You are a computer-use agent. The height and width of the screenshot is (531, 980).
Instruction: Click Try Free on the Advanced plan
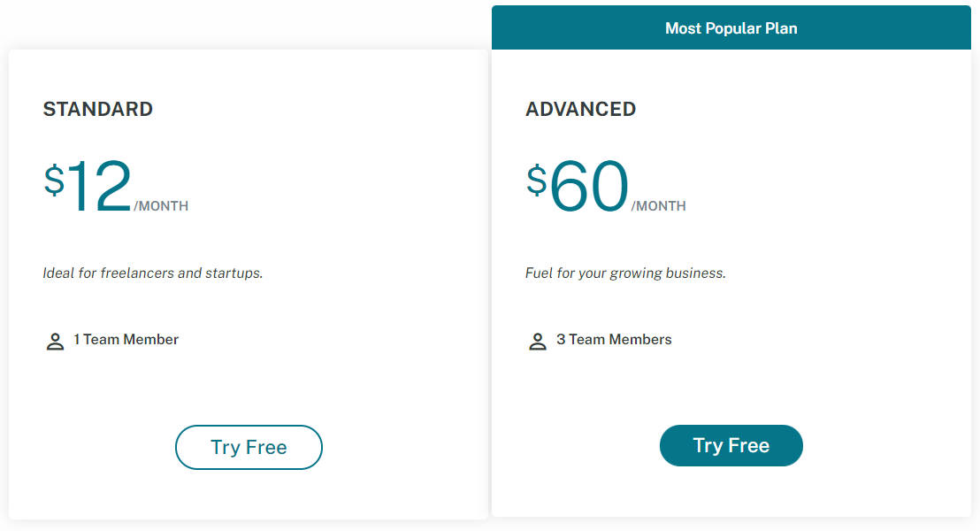731,445
